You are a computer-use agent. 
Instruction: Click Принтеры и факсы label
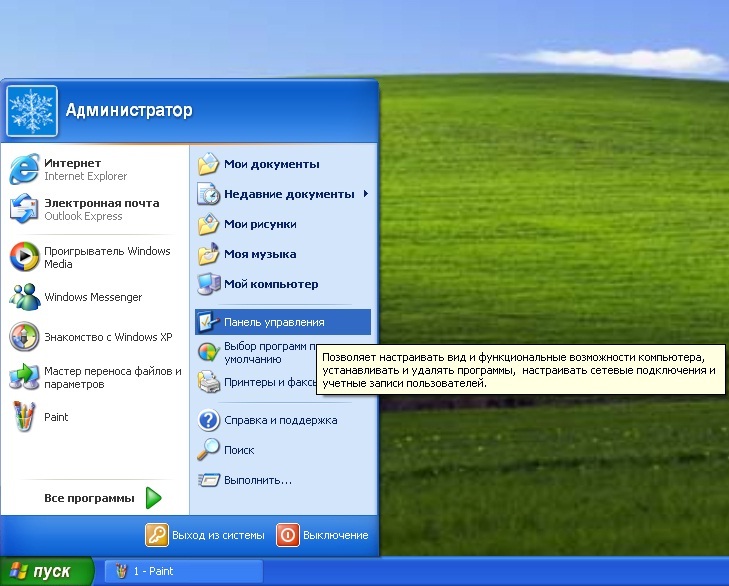(x=270, y=382)
